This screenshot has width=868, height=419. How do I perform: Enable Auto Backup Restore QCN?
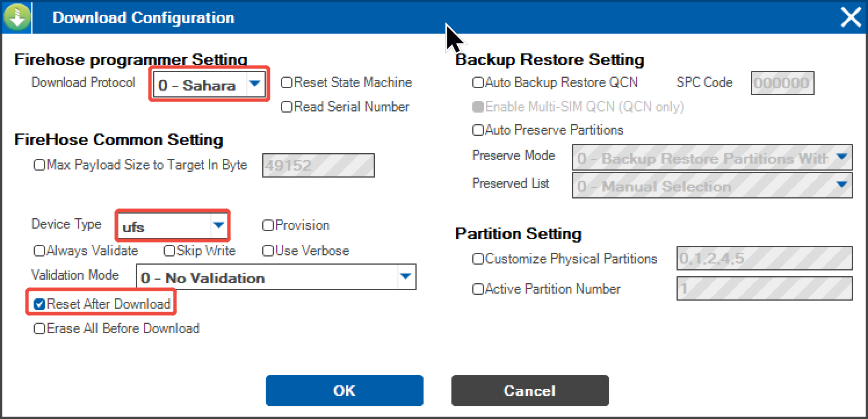[x=478, y=83]
